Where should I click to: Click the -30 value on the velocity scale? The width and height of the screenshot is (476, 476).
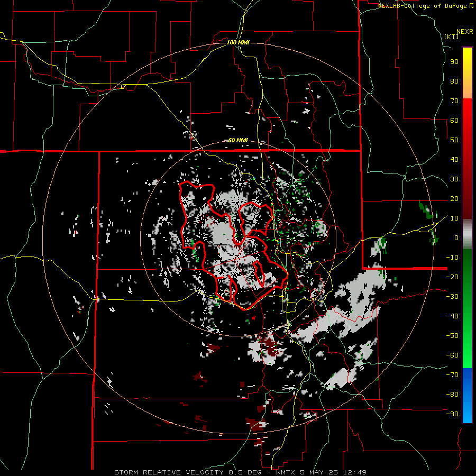pyautogui.click(x=452, y=297)
